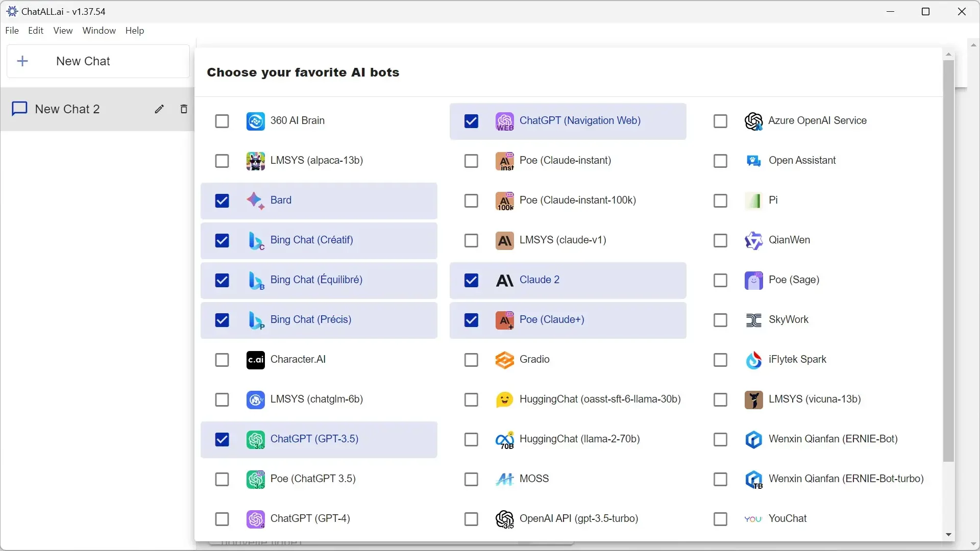Click the Poe ChatGPT 3.5 icon
The height and width of the screenshot is (551, 980).
[x=255, y=480]
